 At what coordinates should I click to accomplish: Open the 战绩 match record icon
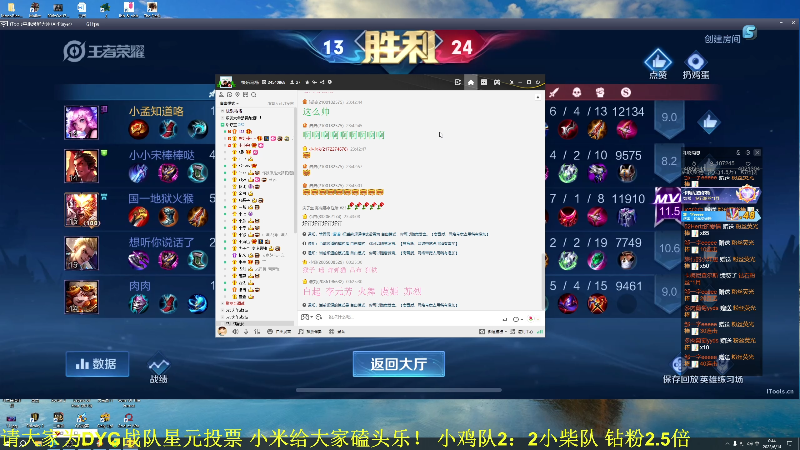[x=159, y=370]
